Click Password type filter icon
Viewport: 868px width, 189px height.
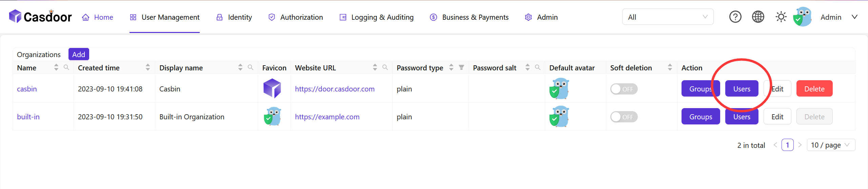tap(461, 67)
